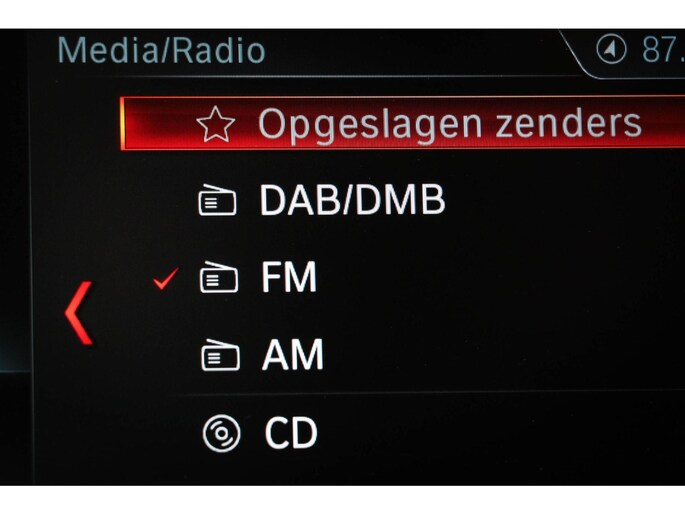Click the disc icon next to CD
The width and height of the screenshot is (685, 514).
click(x=221, y=433)
